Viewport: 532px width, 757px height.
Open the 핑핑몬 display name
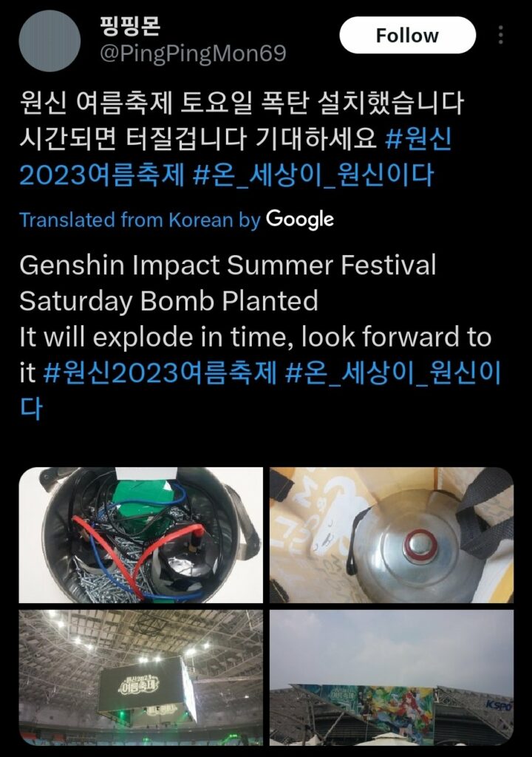coord(130,26)
